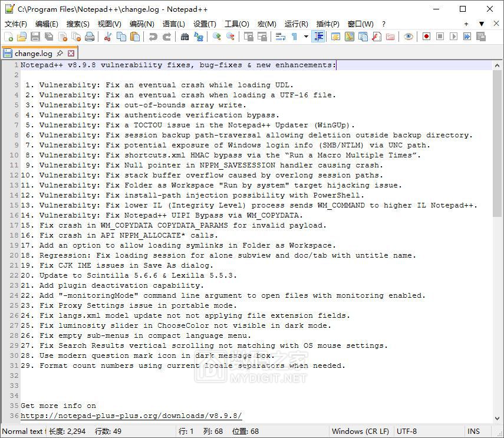Click the Cut scissors icon
Screen dimensions: 504x438
[108, 37]
